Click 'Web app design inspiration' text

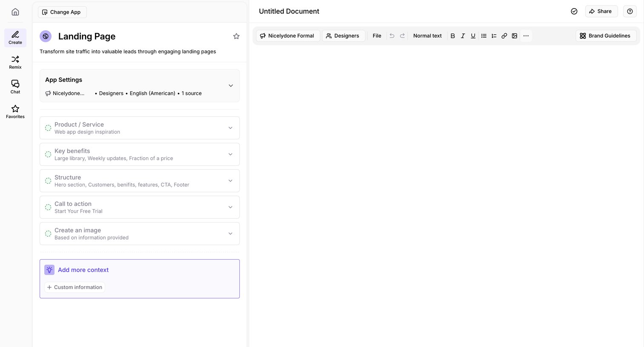point(87,132)
